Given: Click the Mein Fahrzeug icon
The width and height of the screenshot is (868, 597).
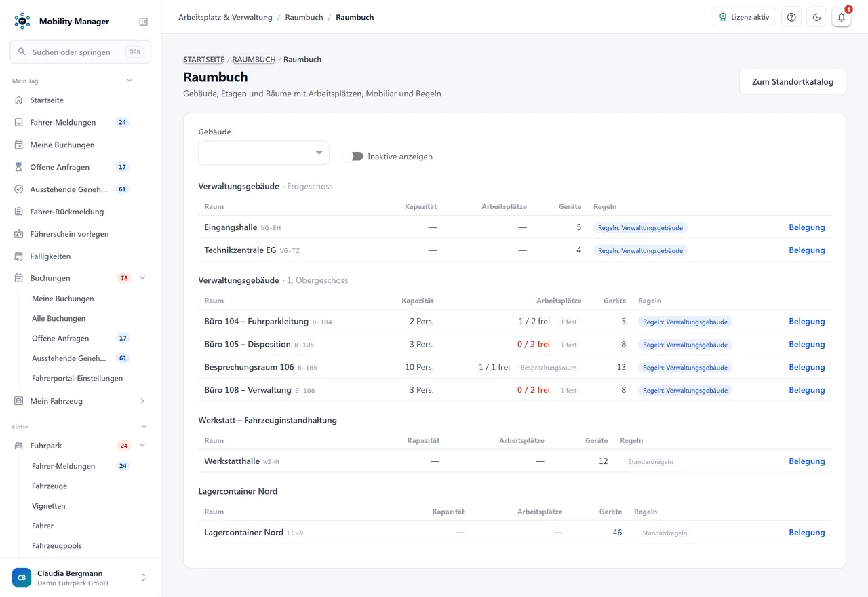Looking at the screenshot, I should [19, 401].
